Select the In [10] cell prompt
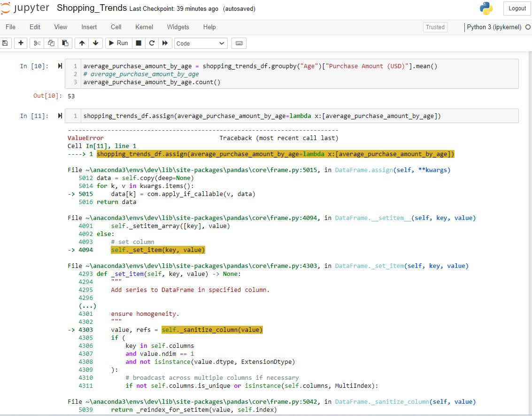The image size is (532, 416). click(x=34, y=66)
